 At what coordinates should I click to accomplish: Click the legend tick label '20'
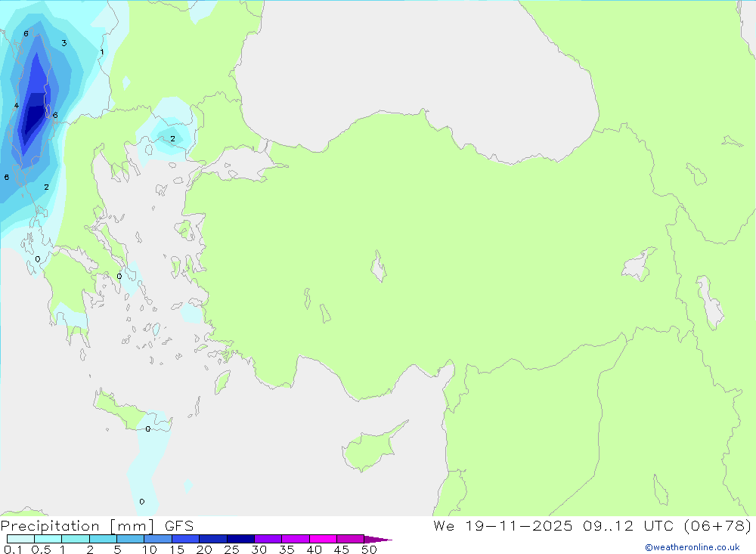tap(204, 549)
